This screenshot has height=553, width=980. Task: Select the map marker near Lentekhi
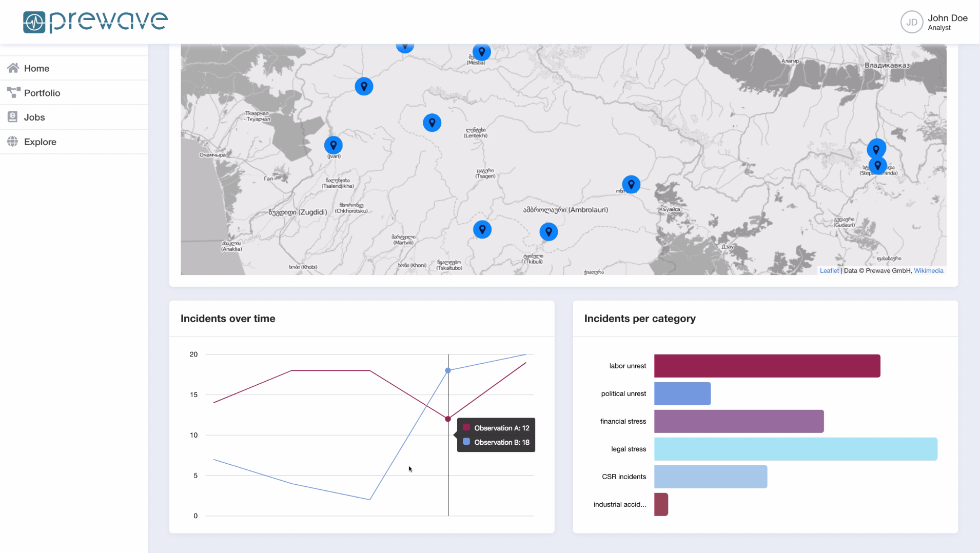pos(432,123)
